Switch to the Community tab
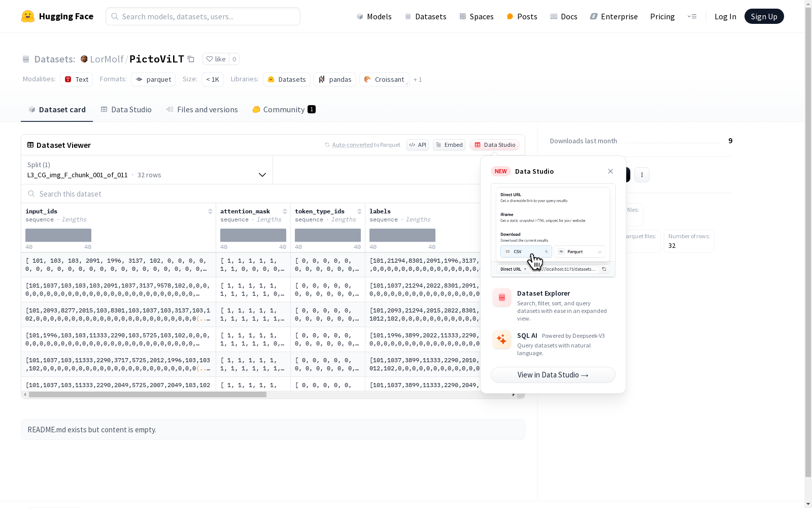This screenshot has height=508, width=812. click(x=284, y=109)
